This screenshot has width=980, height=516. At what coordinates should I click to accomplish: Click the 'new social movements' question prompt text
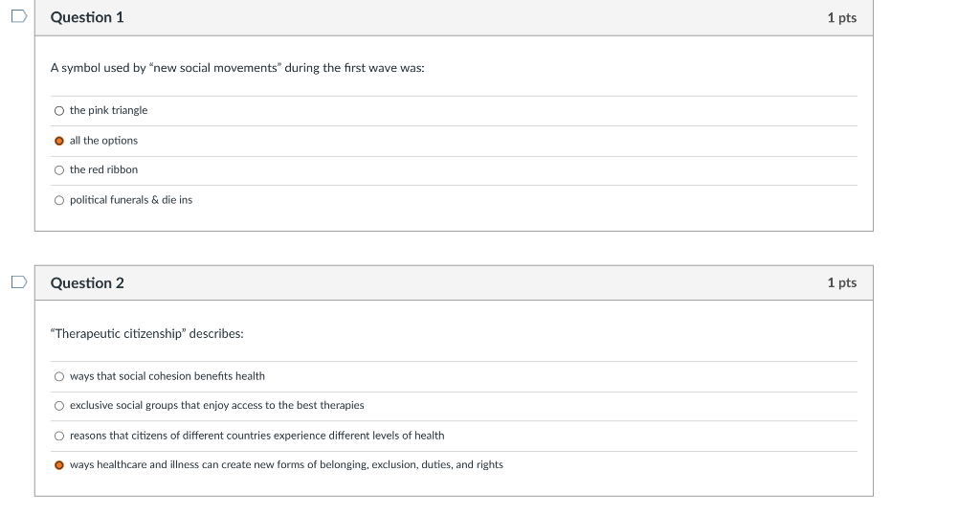[237, 68]
